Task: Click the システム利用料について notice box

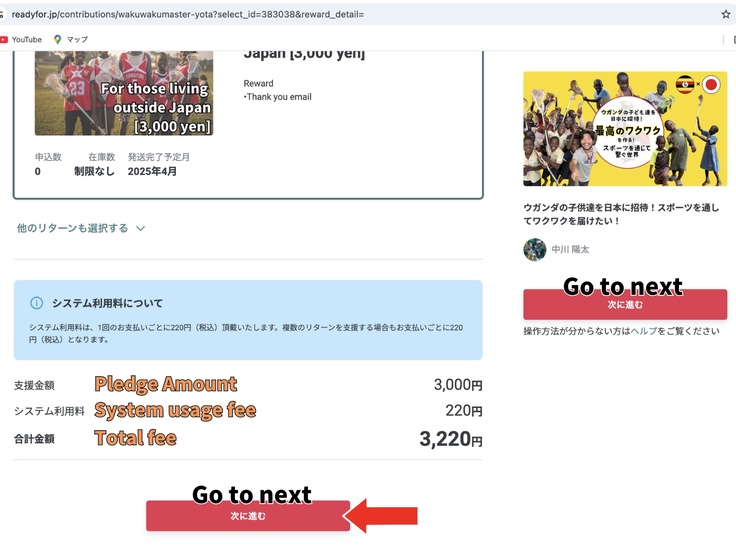Action: [248, 320]
